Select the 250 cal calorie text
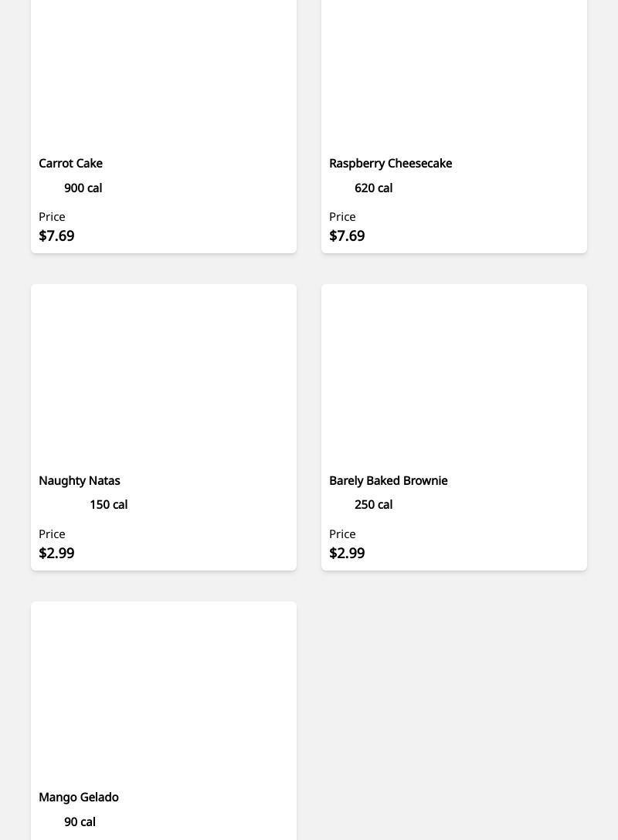The height and width of the screenshot is (840, 618). pos(373,505)
